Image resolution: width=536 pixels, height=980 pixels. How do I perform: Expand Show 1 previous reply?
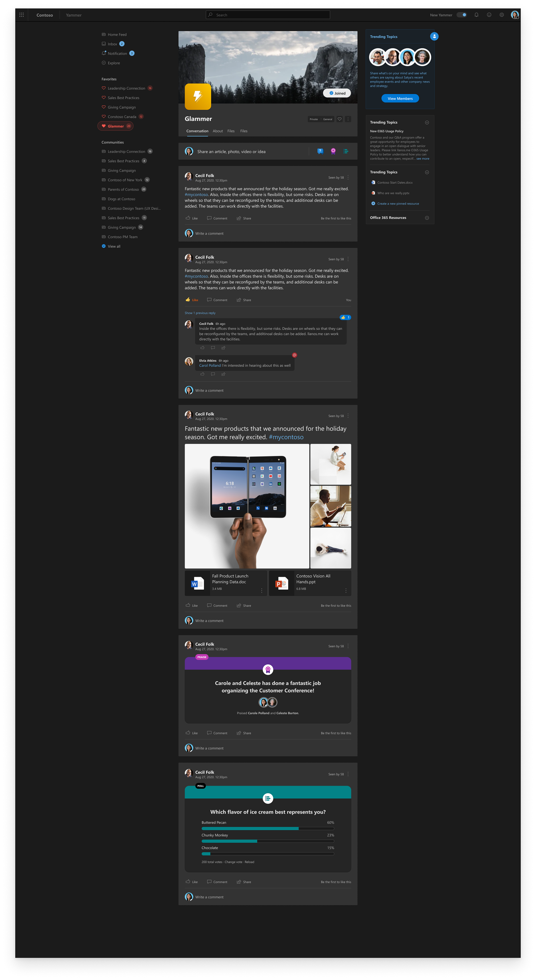pyautogui.click(x=200, y=313)
